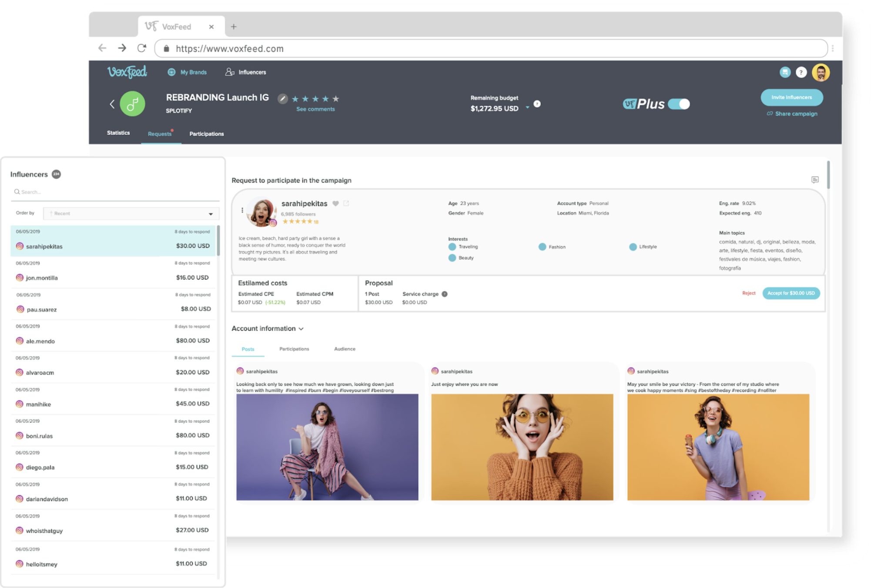Viewport: 891px width, 588px height.
Task: Toggle the Traveling interest indicator
Action: 452,247
